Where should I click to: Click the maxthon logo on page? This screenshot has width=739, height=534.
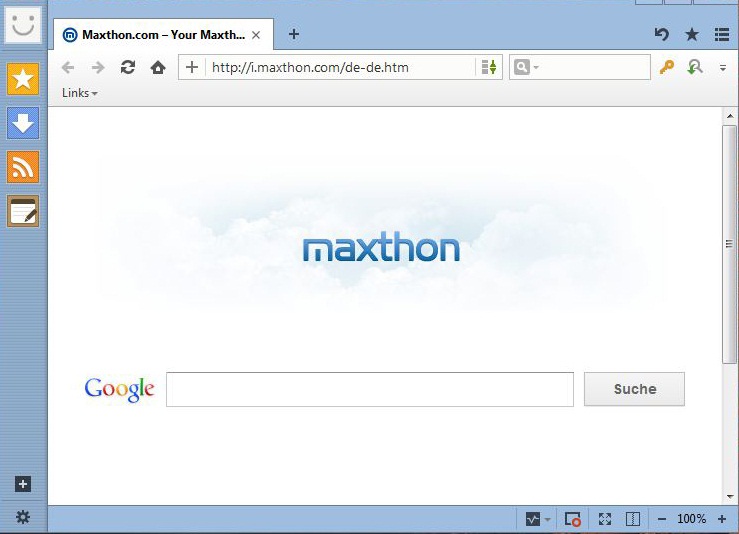pyautogui.click(x=381, y=246)
